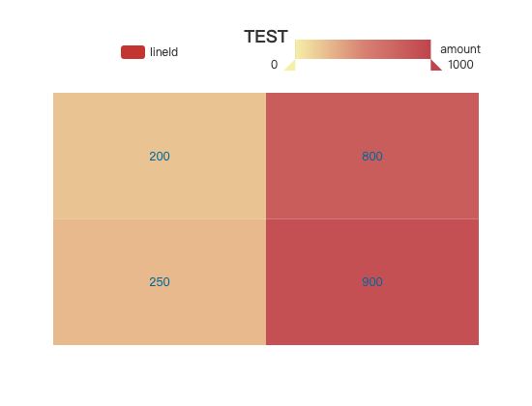Select the 250 value text in heatmap
The width and height of the screenshot is (532, 406).
click(x=160, y=282)
